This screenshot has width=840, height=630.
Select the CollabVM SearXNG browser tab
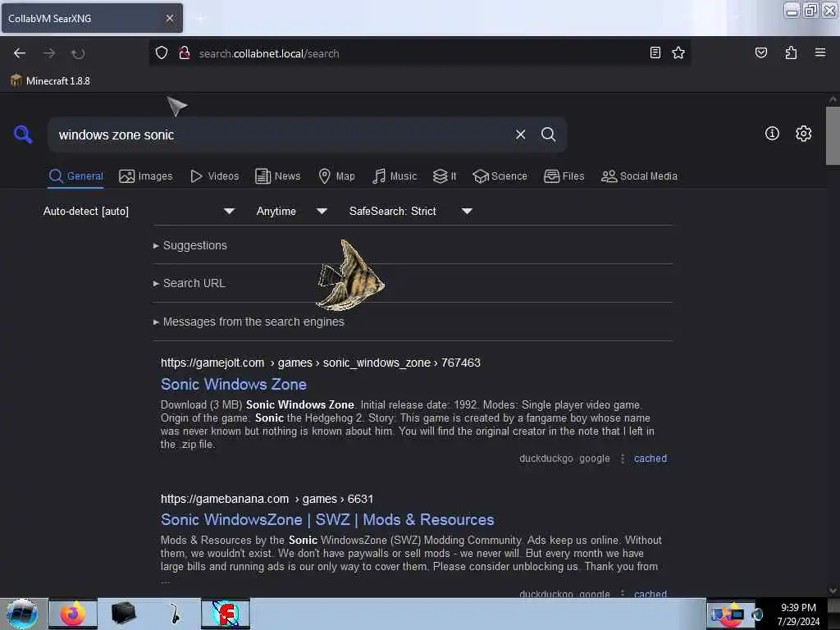[x=92, y=18]
